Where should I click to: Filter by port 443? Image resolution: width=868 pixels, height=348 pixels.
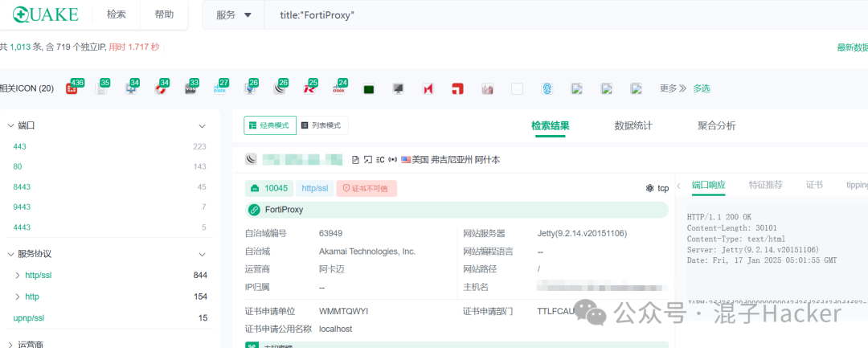coord(20,146)
